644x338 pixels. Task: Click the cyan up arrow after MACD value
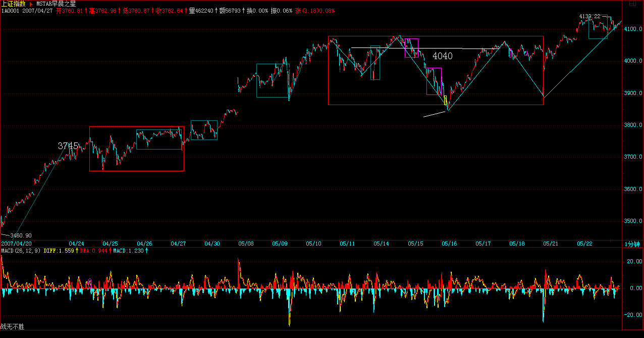[147, 251]
